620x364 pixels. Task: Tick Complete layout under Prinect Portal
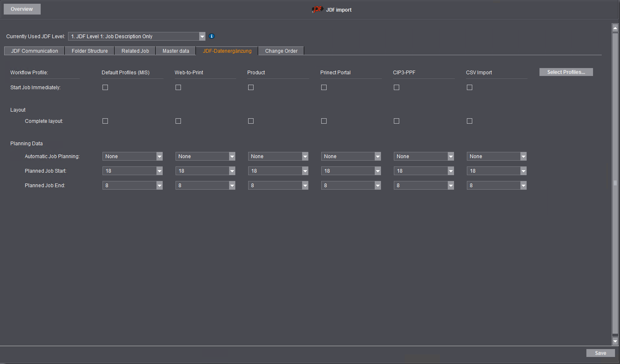point(324,121)
